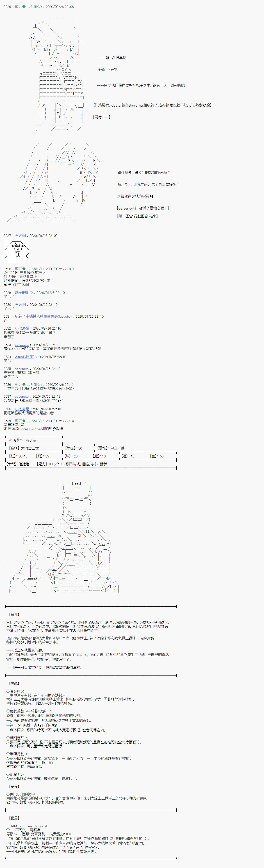Viewport: 264px width, 868px height.
Task: Click the 【耐】: 35 stat cell
Action: pos(42,456)
